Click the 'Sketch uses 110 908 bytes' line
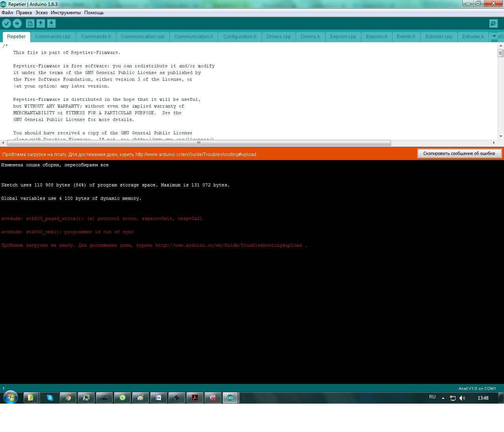This screenshot has width=504, height=432. [115, 185]
